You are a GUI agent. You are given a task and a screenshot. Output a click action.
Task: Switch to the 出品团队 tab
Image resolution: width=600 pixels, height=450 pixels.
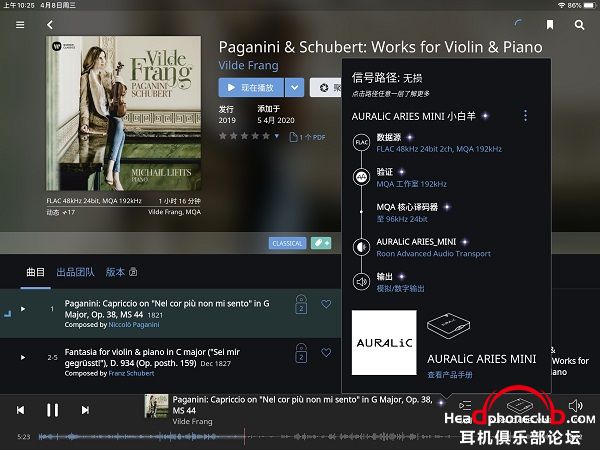click(75, 272)
